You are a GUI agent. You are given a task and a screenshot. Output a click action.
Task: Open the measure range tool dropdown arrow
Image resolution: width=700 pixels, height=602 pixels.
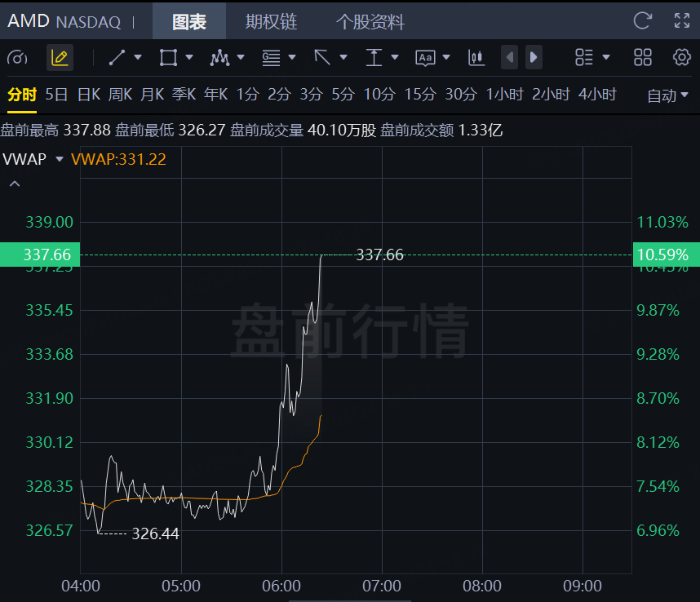(x=395, y=57)
